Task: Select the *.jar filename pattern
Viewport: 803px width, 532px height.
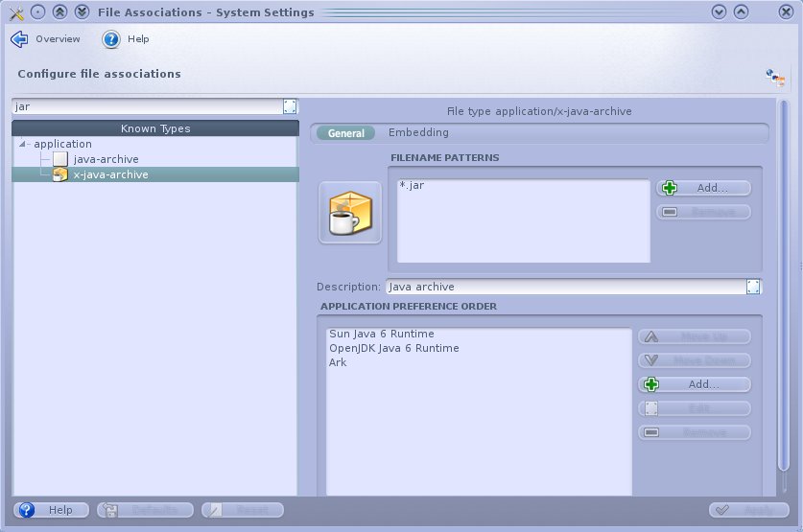Action: coord(412,185)
